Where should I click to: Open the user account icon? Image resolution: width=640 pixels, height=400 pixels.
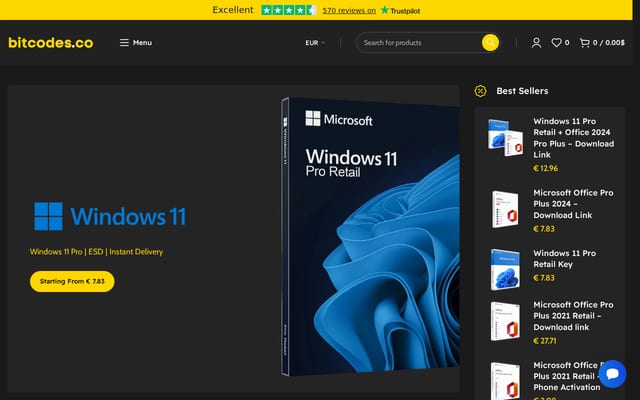[x=536, y=42]
